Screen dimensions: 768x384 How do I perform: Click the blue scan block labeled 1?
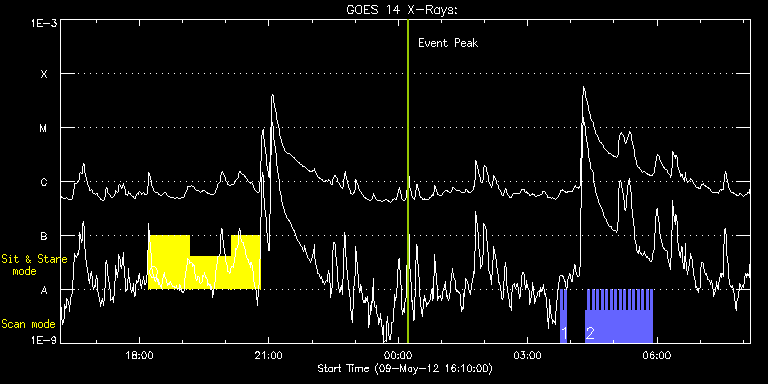[x=564, y=316]
